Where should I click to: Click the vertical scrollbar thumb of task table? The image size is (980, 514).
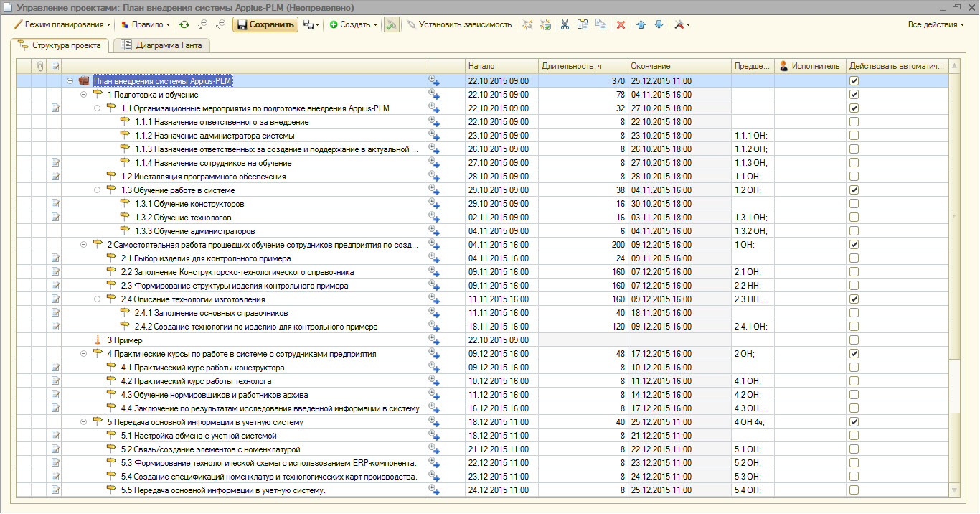pyautogui.click(x=954, y=215)
